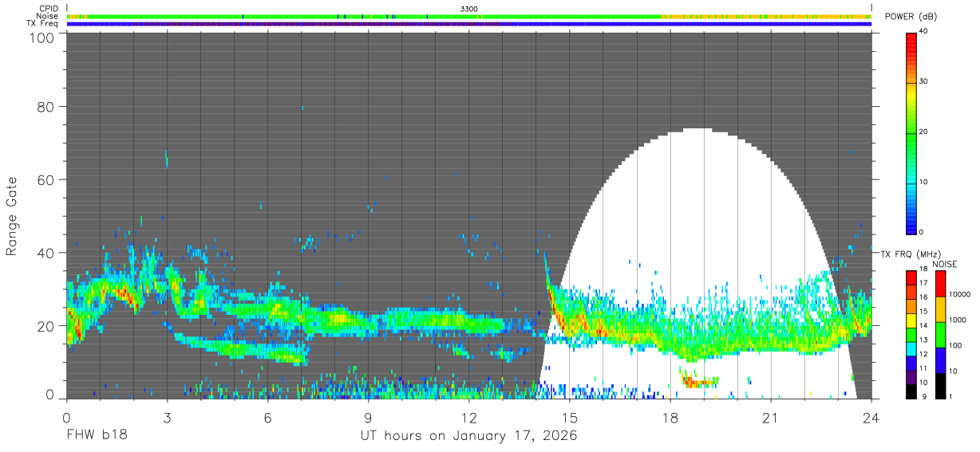Screen dimensions: 980x452
Task: Click 'UT hours on January 17, 2026' title
Action: coord(468,436)
